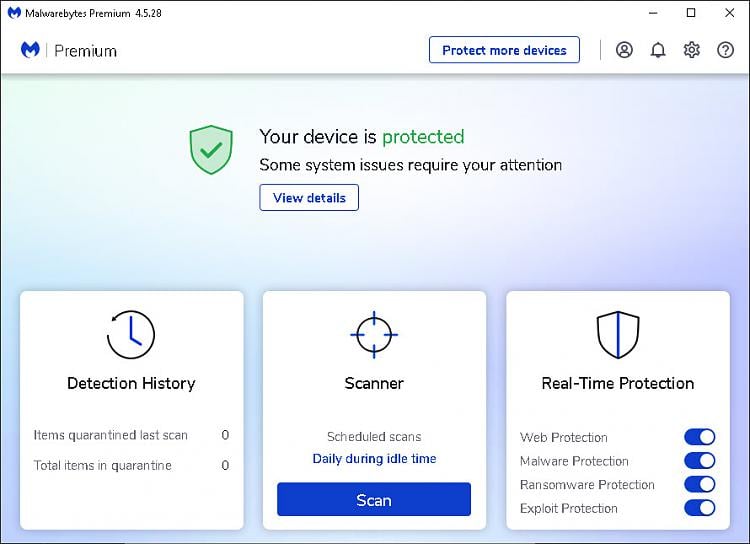Image resolution: width=750 pixels, height=544 pixels.
Task: Open the Real-Time Protection card title
Action: click(x=618, y=383)
